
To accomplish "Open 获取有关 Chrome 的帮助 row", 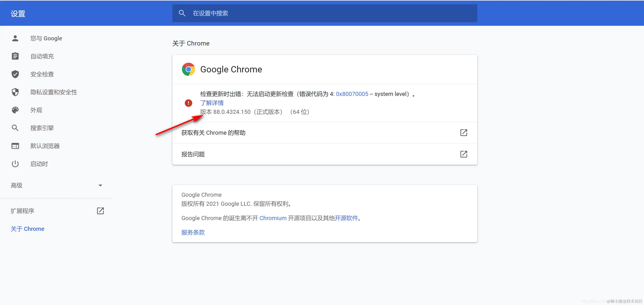I will (x=325, y=133).
